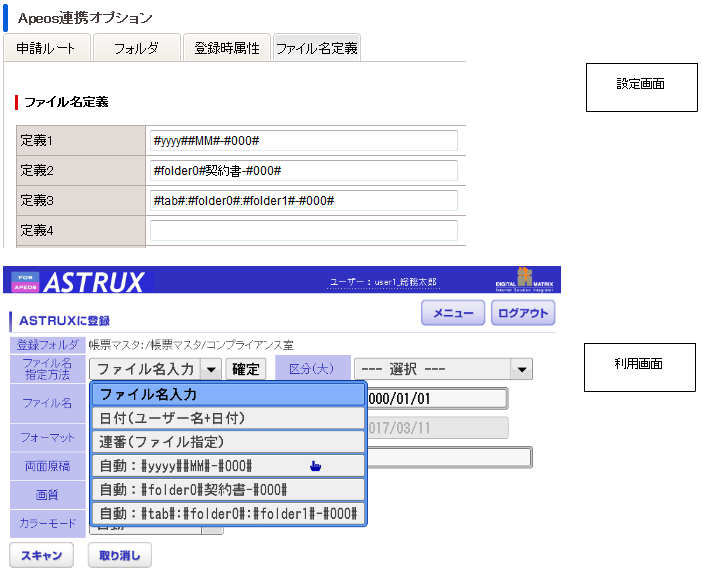Click the Apeos連携オプション heading
The height and width of the screenshot is (575, 702).
[85, 18]
